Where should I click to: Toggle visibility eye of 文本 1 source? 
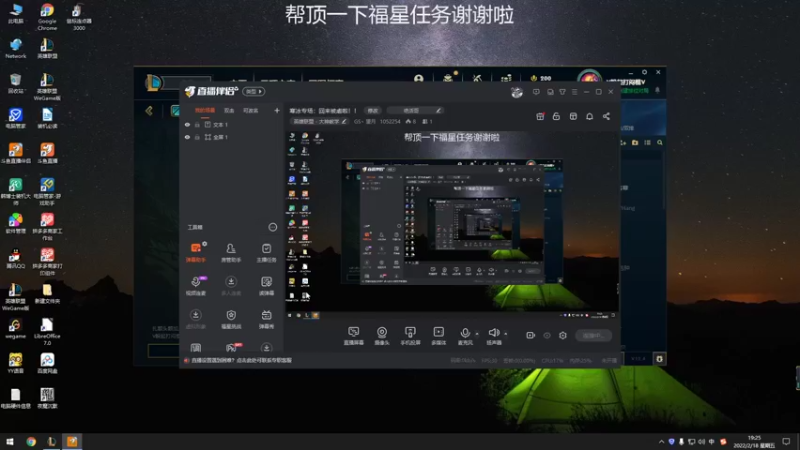pyautogui.click(x=187, y=124)
